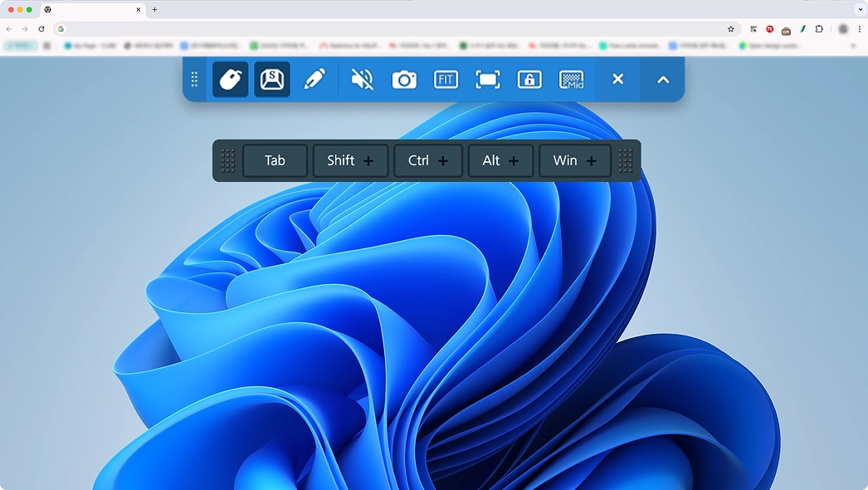The image size is (868, 490).
Task: Click the screen lock icon
Action: (x=529, y=80)
